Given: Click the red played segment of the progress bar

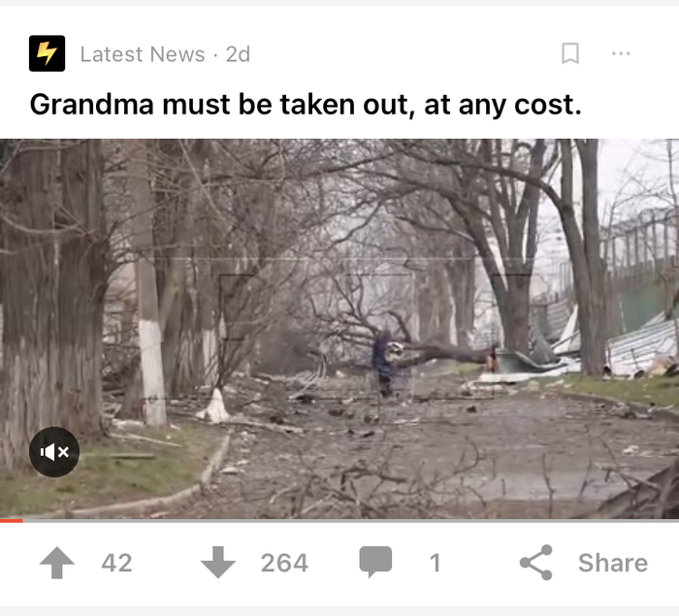Looking at the screenshot, I should pyautogui.click(x=12, y=520).
